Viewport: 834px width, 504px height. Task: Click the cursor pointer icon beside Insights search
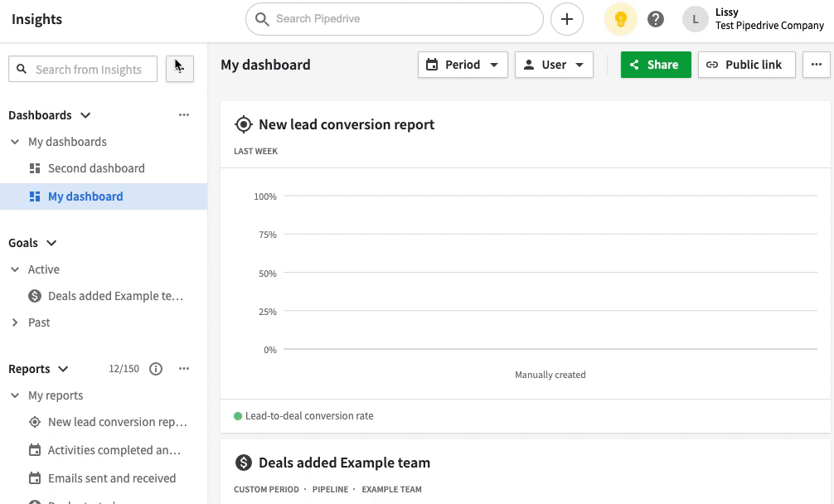pos(179,69)
